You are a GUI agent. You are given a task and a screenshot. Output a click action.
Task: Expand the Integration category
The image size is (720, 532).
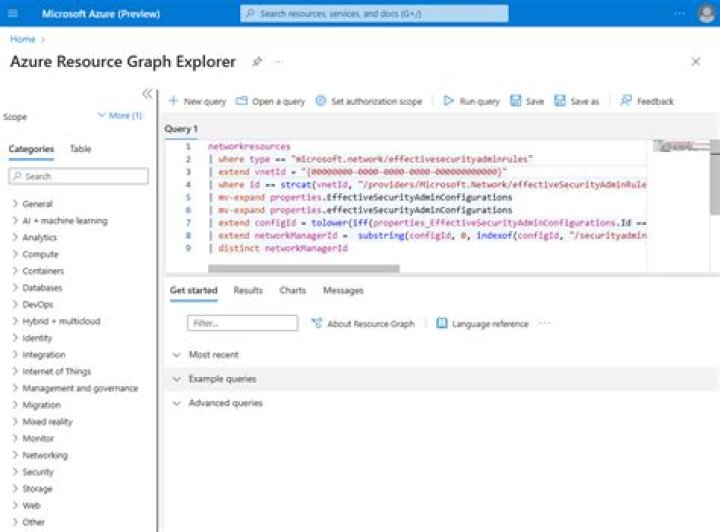pos(15,355)
